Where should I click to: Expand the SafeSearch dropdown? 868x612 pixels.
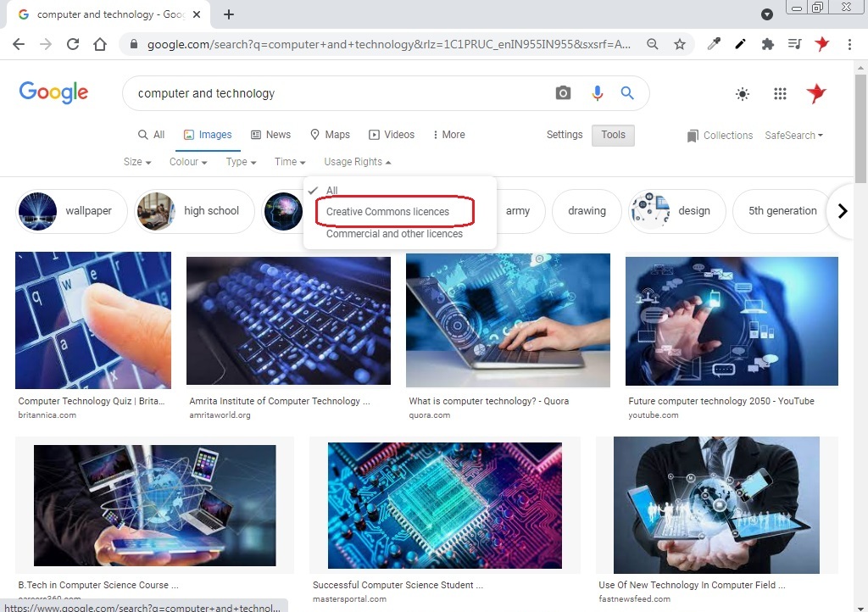pos(793,136)
